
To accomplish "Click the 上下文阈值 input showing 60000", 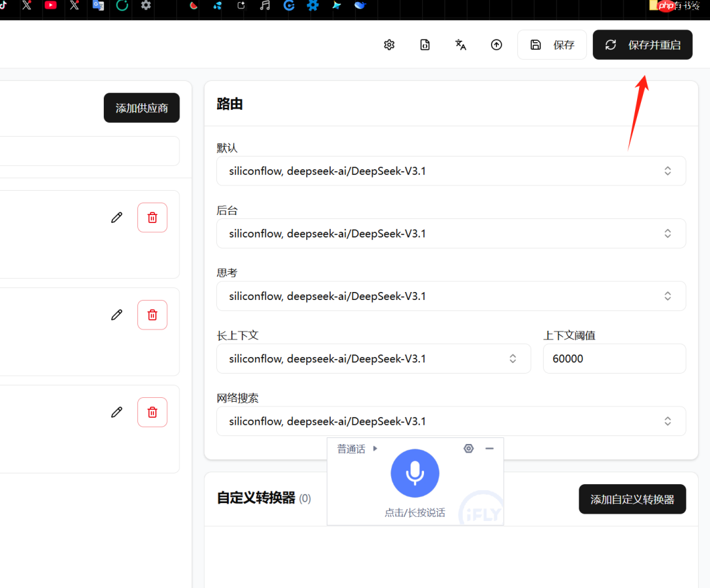I will [x=614, y=358].
